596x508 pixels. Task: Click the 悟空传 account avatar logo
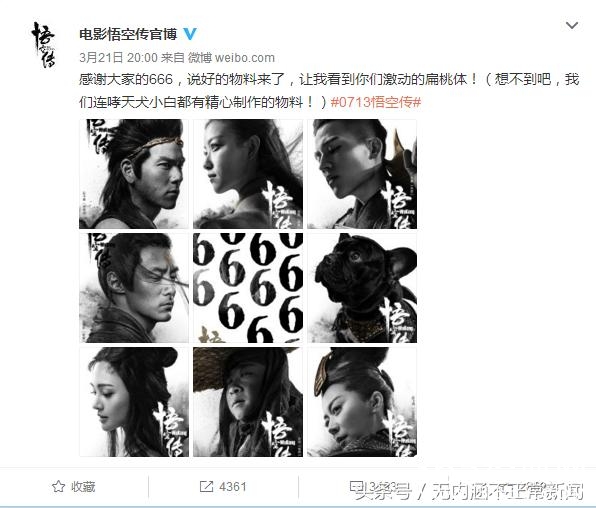(x=43, y=45)
